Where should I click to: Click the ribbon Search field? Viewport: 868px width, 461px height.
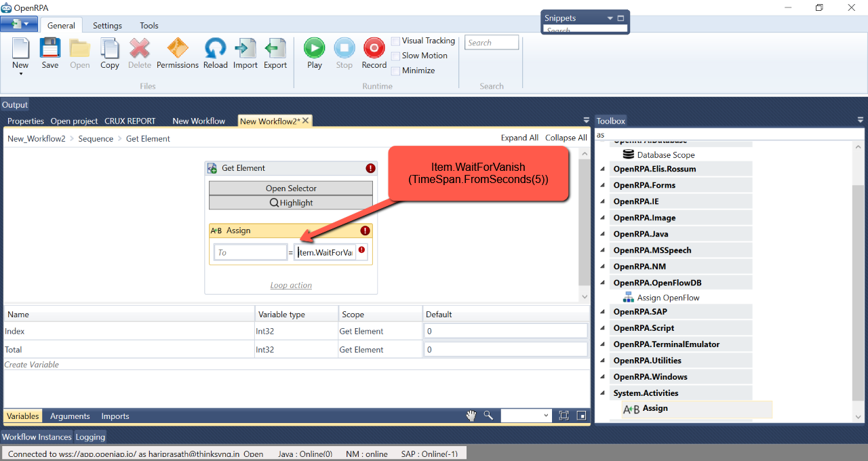point(492,43)
